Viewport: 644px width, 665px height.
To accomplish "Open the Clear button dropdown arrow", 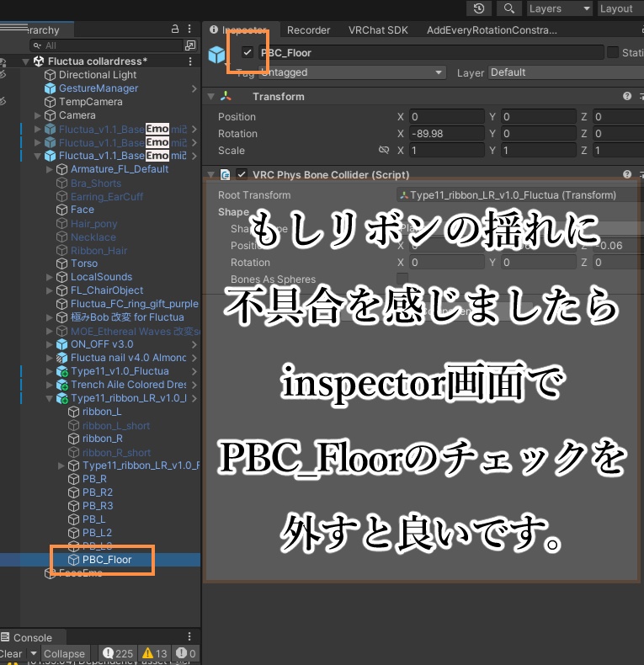I will 34,653.
